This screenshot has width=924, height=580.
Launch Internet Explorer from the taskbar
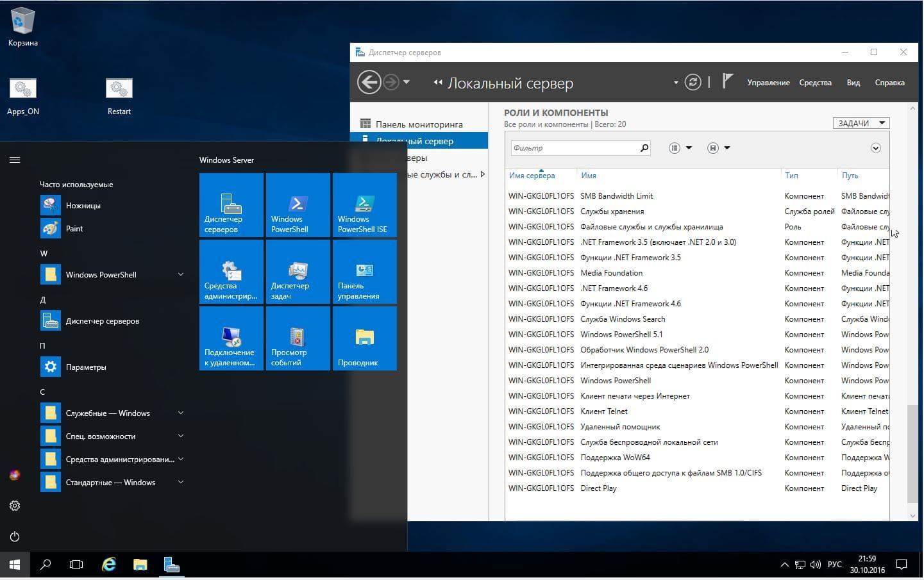109,565
